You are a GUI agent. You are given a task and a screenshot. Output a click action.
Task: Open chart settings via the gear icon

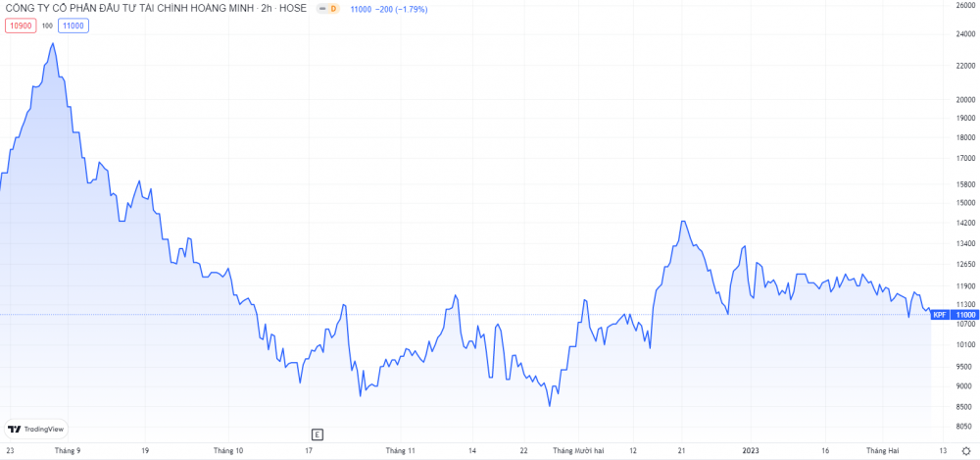(x=966, y=451)
